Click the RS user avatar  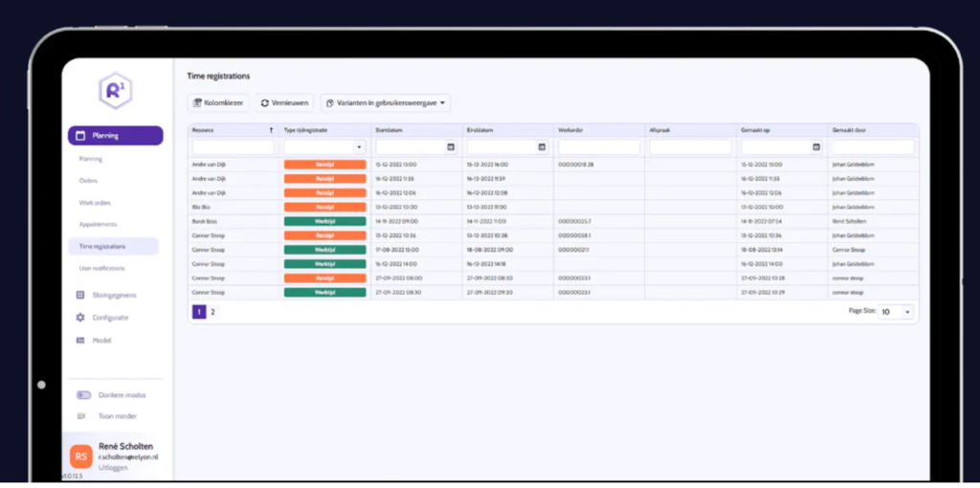point(81,456)
